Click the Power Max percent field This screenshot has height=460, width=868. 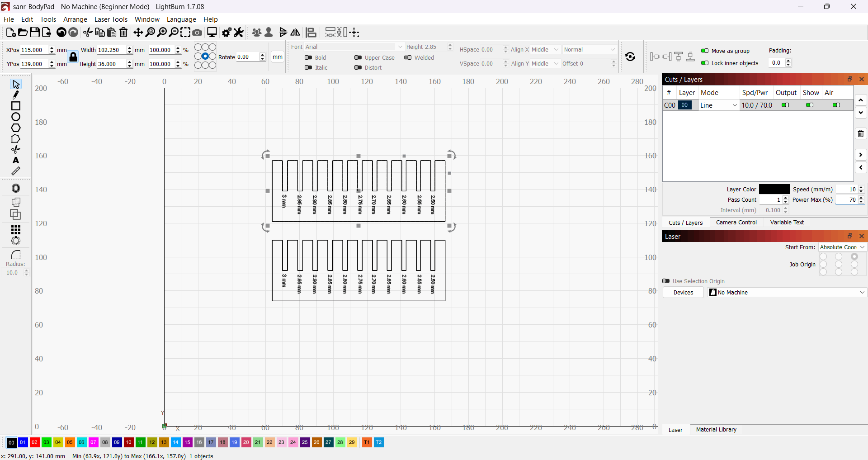point(846,199)
